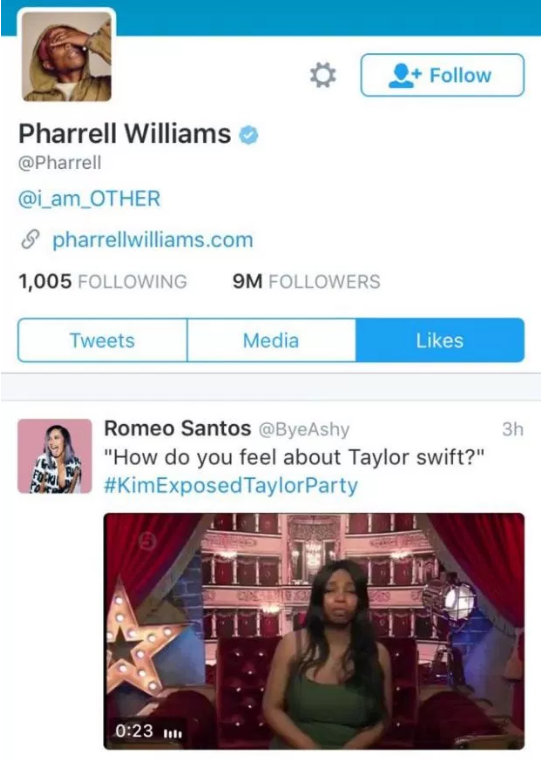
Task: Open Romeo Santos display name
Action: [x=178, y=429]
